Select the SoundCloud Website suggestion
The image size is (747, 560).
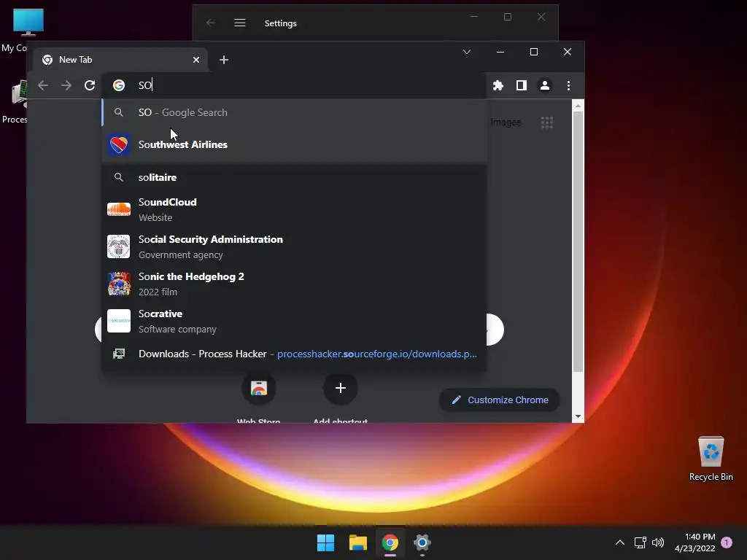tap(294, 209)
